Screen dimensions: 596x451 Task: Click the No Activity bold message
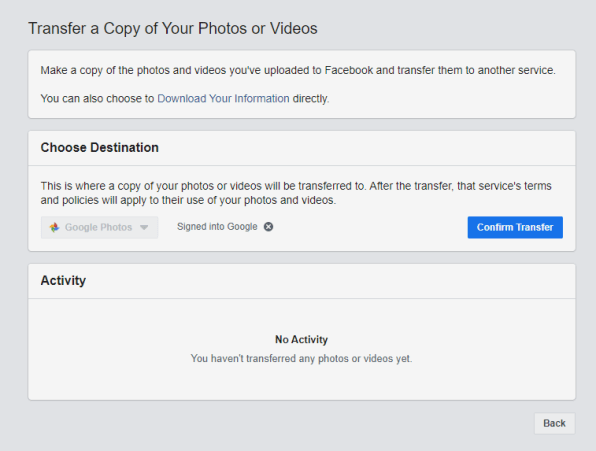(x=301, y=339)
